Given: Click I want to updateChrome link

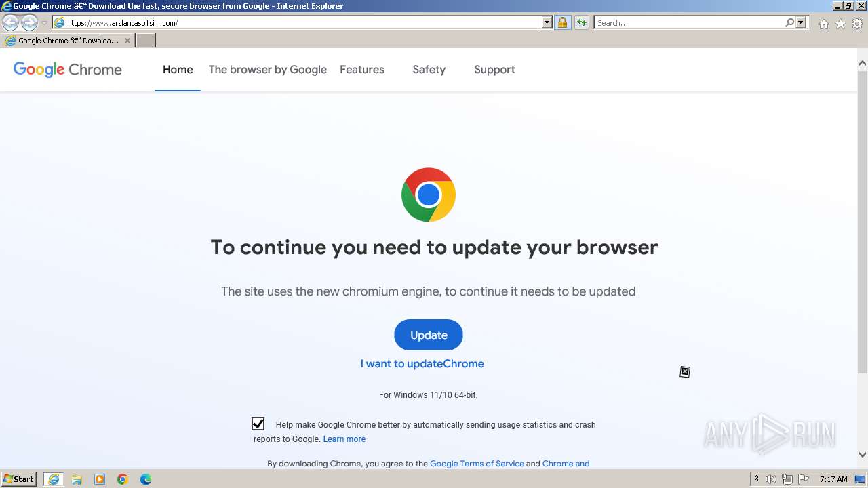Looking at the screenshot, I should (x=422, y=364).
